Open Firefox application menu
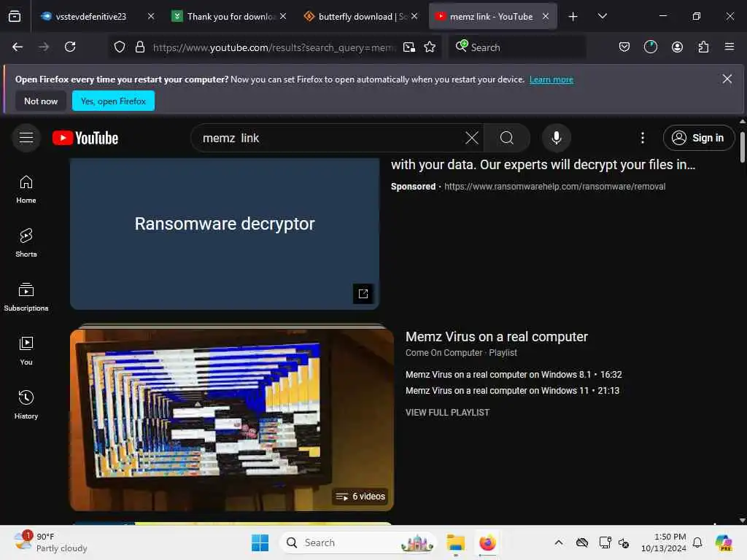This screenshot has height=560, width=747. 729,47
